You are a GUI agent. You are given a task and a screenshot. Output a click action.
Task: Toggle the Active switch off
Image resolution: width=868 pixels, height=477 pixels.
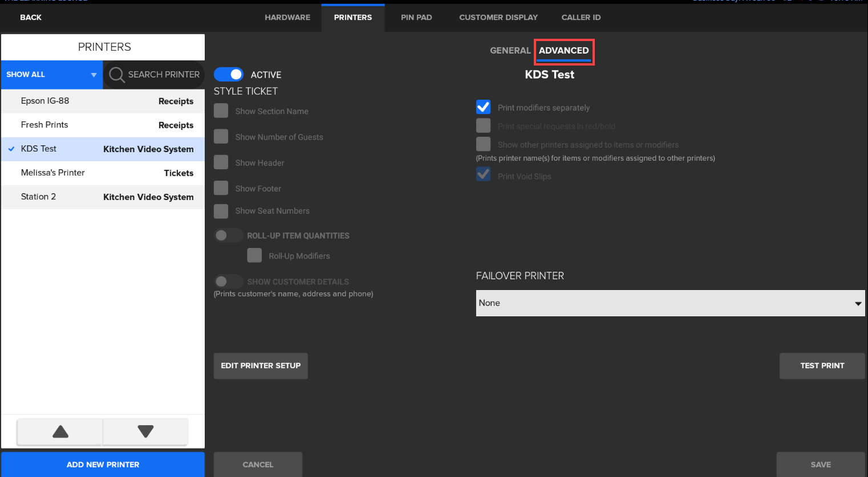pos(229,75)
